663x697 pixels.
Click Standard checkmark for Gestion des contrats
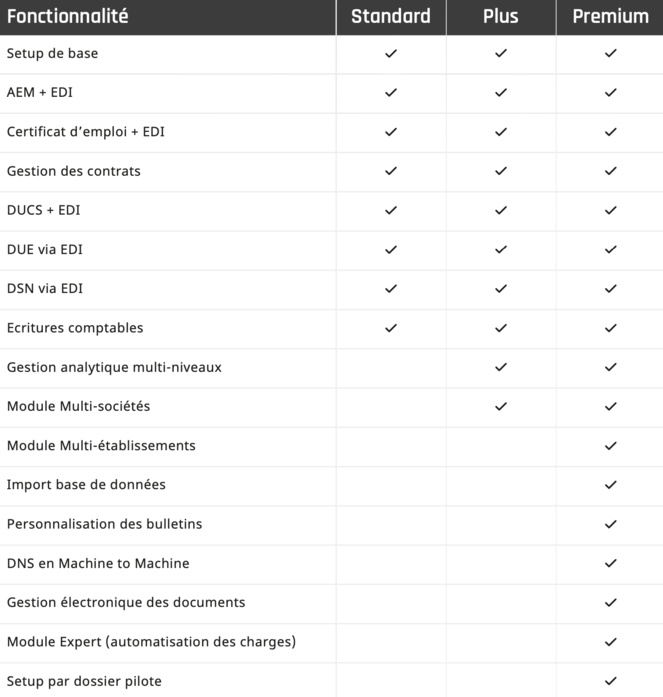391,171
